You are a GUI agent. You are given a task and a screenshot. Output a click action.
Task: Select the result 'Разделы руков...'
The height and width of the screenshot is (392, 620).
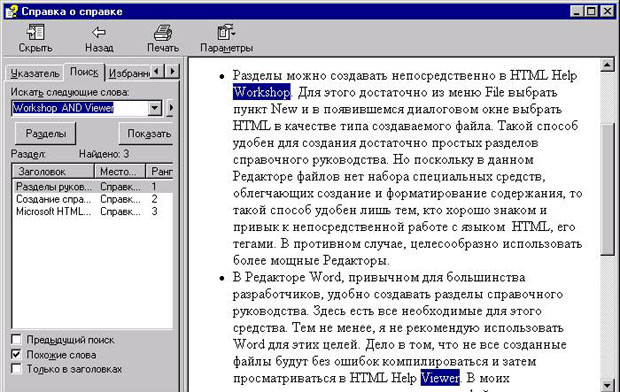pos(93,186)
